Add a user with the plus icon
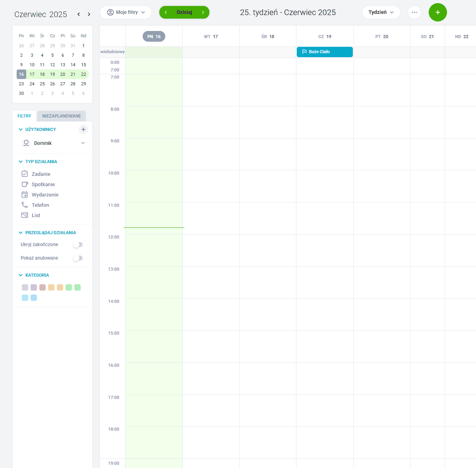The height and width of the screenshot is (468, 476). tap(83, 129)
